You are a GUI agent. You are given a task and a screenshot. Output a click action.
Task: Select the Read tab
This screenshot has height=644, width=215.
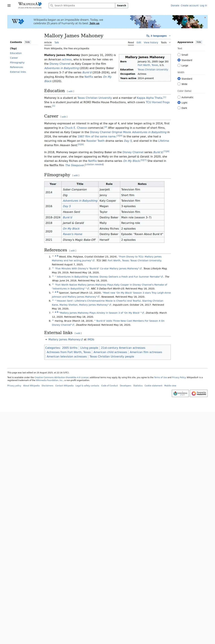(131, 42)
